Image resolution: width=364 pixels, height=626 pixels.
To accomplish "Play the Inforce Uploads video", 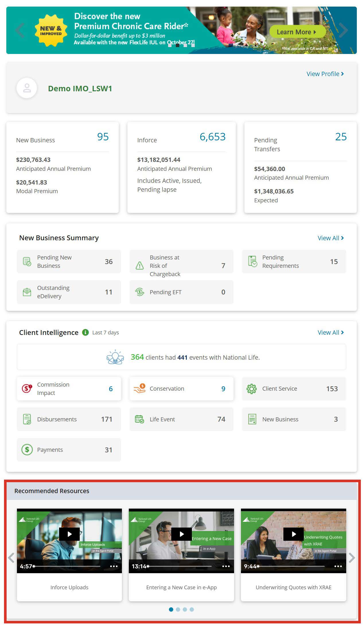I will click(69, 534).
